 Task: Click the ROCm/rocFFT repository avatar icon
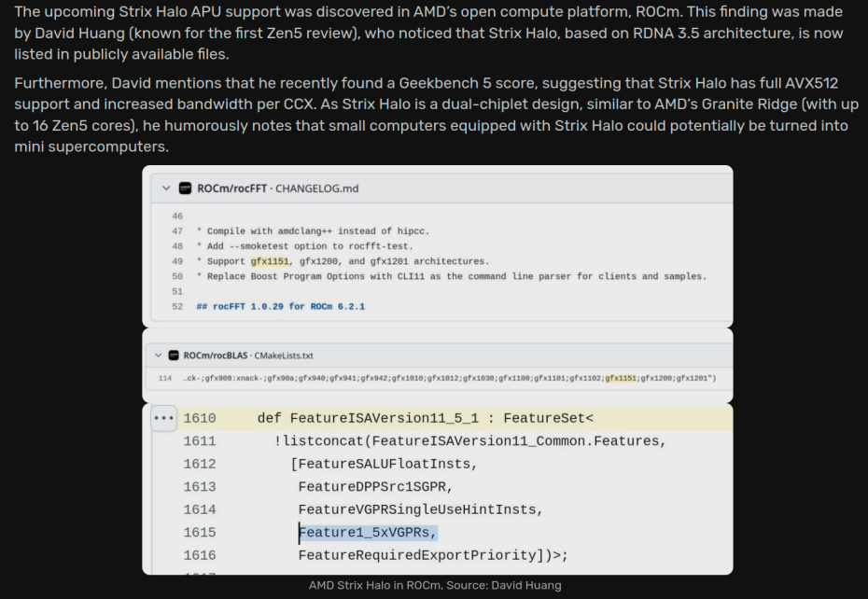pyautogui.click(x=185, y=188)
